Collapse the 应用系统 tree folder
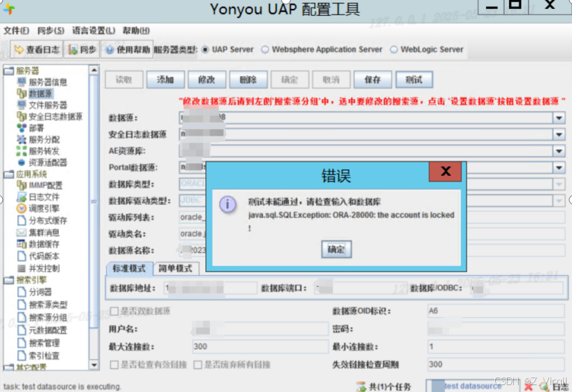572x392 pixels. [9, 174]
